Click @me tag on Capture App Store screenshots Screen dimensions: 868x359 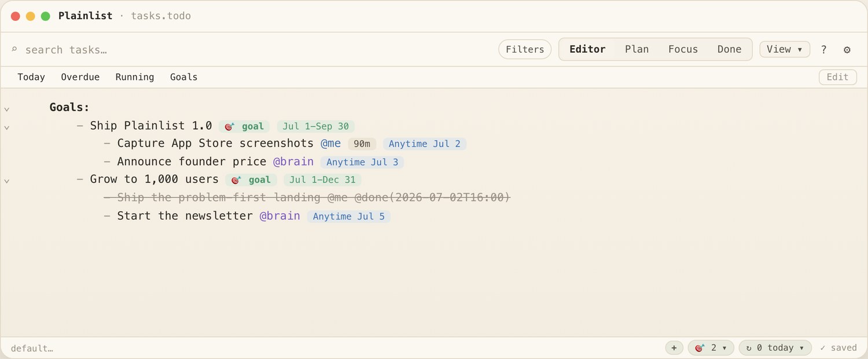click(331, 144)
